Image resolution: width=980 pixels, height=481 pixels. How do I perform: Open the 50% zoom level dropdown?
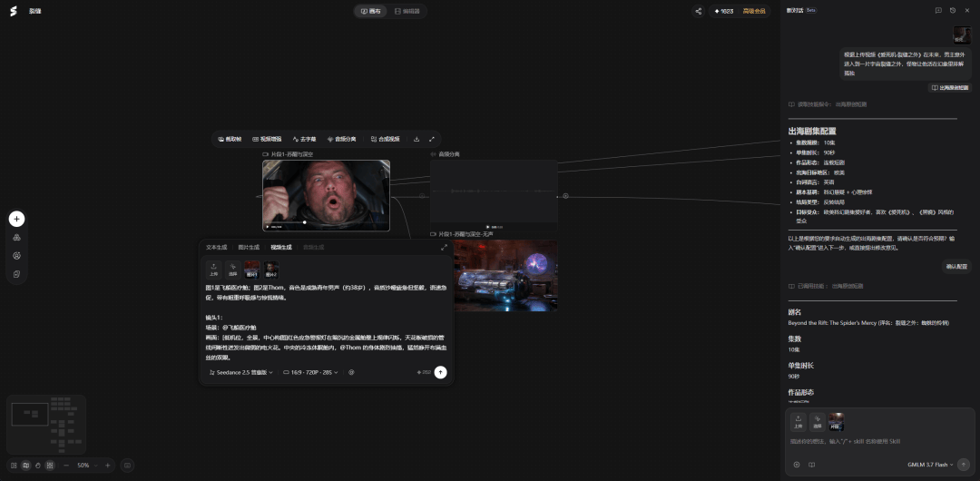[86, 466]
